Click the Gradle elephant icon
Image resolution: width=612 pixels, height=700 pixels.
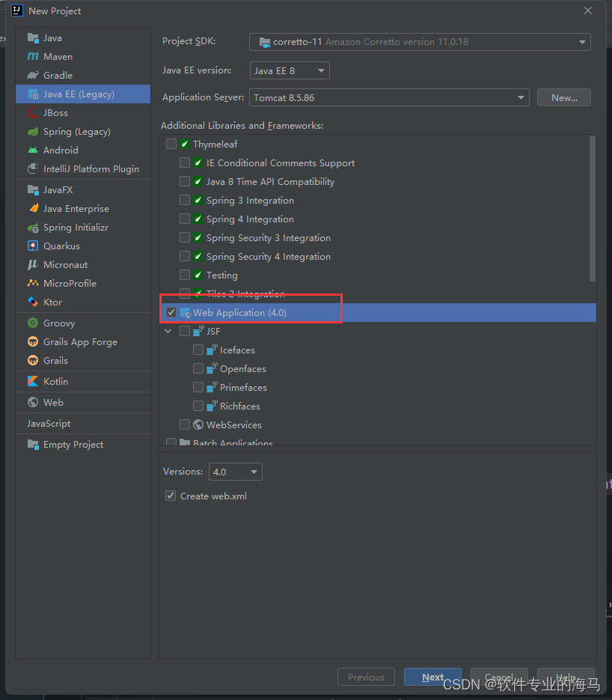click(33, 76)
